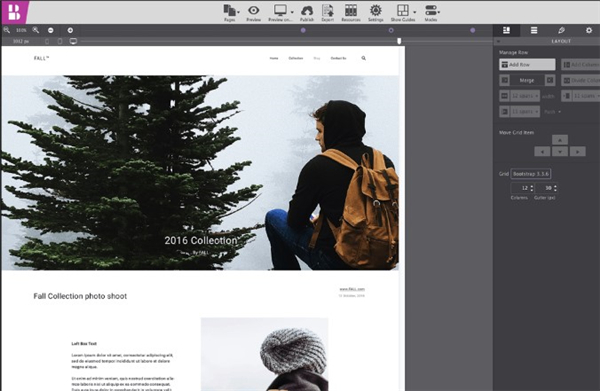Open the Pages dropdown arrow
The width and height of the screenshot is (600, 391).
(238, 12)
